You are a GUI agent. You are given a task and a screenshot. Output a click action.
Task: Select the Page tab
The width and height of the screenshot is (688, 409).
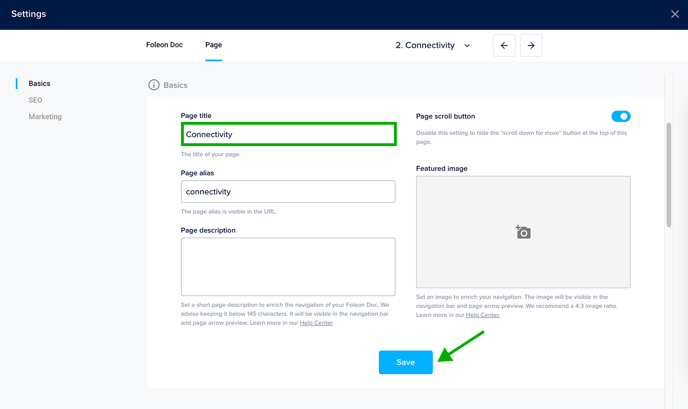(213, 45)
